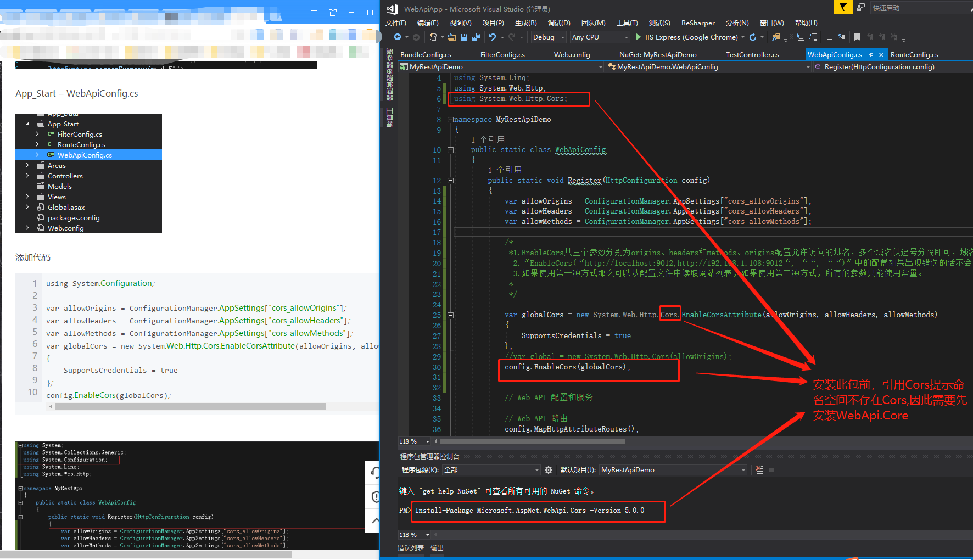The height and width of the screenshot is (560, 973).
Task: Click the Save All toolbar icon
Action: point(476,37)
